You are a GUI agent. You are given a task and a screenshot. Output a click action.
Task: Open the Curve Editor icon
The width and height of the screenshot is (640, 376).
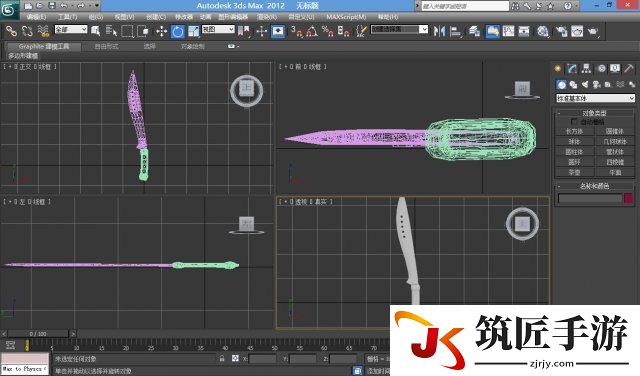click(508, 31)
